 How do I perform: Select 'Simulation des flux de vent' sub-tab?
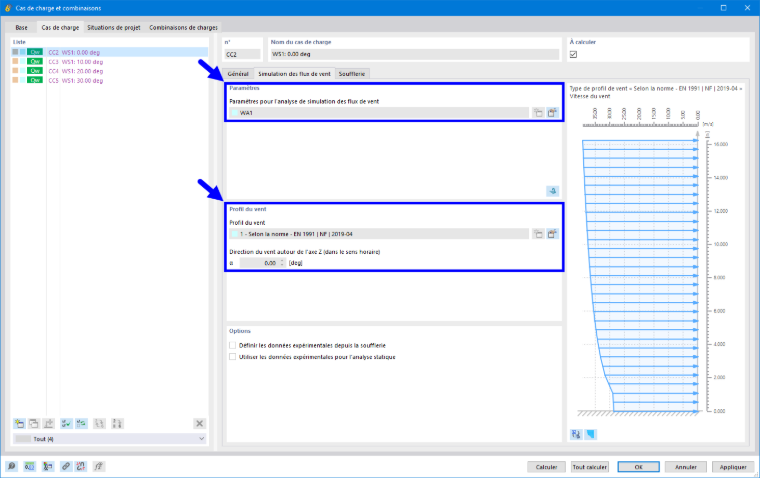[x=294, y=74]
